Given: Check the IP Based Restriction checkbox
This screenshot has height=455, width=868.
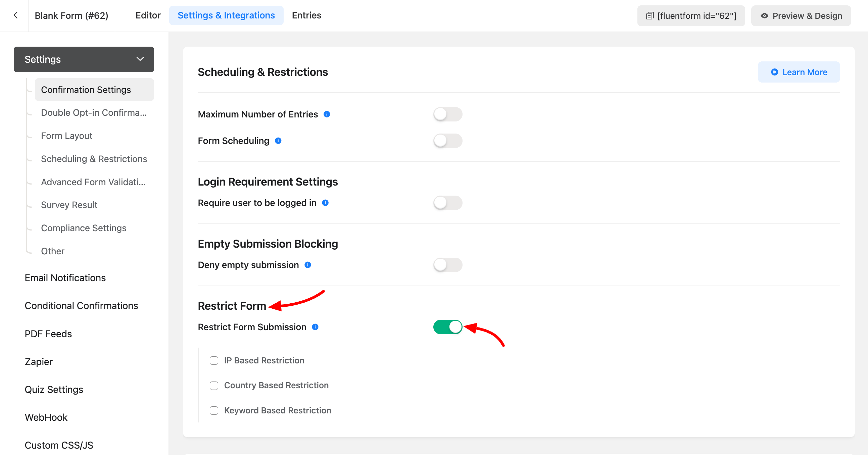Looking at the screenshot, I should click(x=214, y=360).
